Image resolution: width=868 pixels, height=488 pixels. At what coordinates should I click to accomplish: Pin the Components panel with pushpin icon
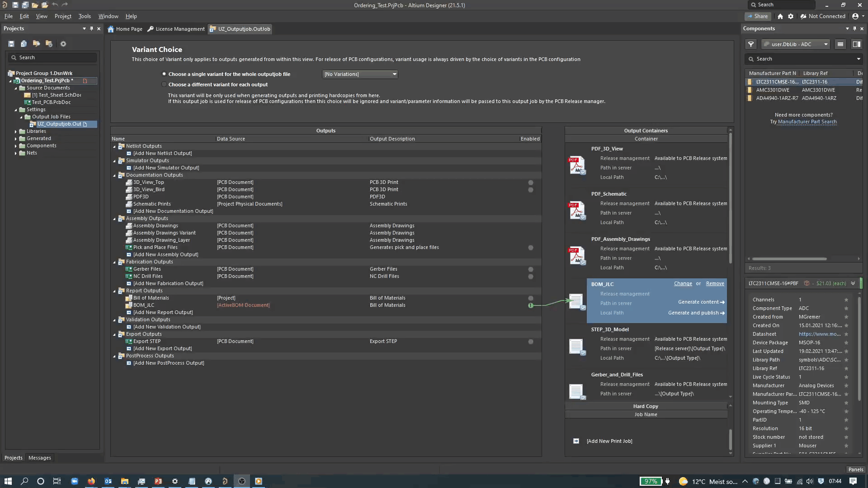tap(854, 28)
